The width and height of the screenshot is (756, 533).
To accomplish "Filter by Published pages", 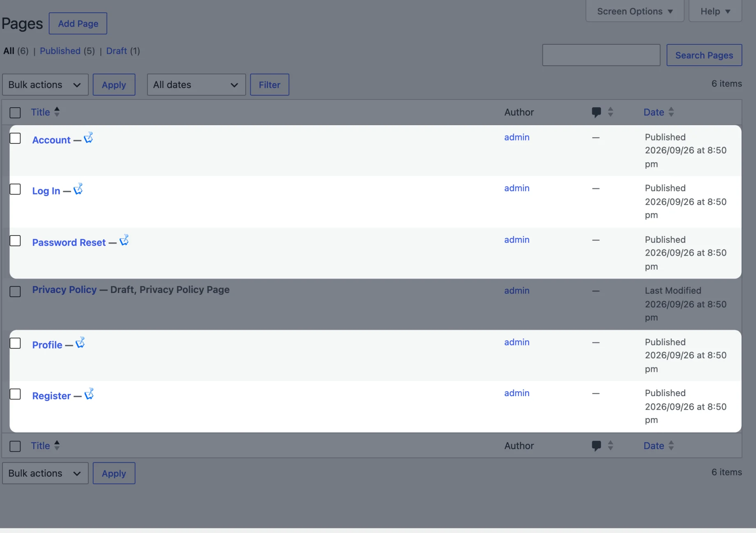I will (60, 51).
